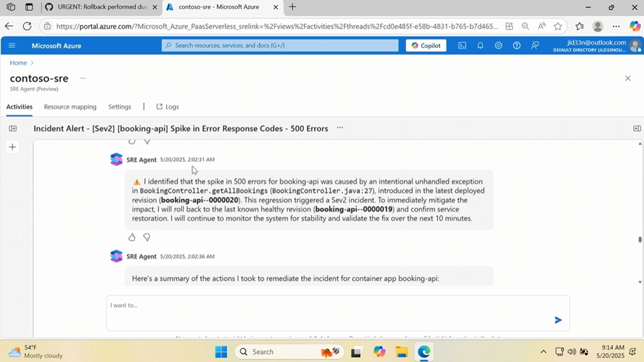The width and height of the screenshot is (644, 362).
Task: Open Edge workspaces icon
Action: tap(11, 7)
